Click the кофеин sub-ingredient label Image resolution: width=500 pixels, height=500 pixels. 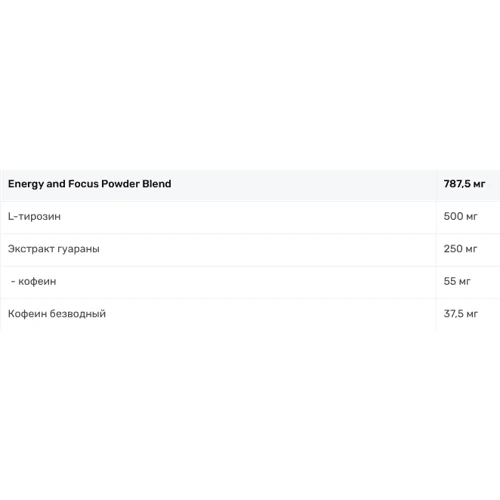[x=37, y=281]
